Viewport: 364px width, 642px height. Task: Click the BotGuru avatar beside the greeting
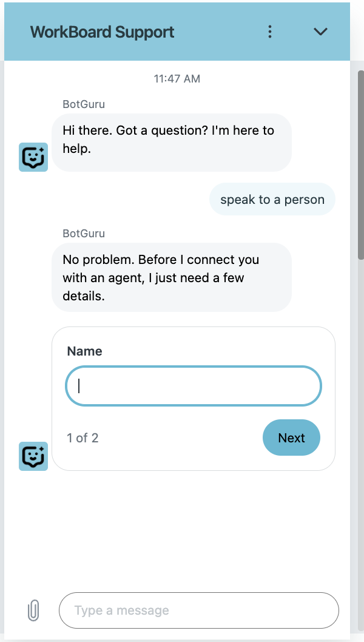pos(33,157)
